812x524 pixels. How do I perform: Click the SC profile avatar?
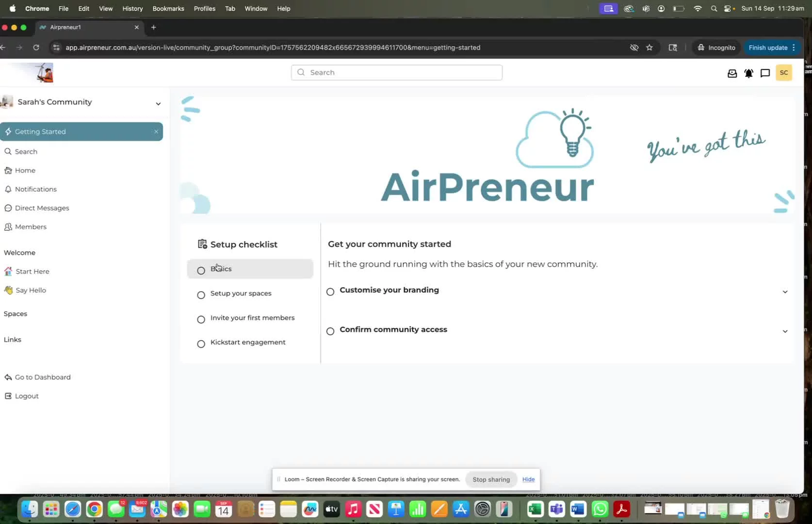(x=784, y=73)
